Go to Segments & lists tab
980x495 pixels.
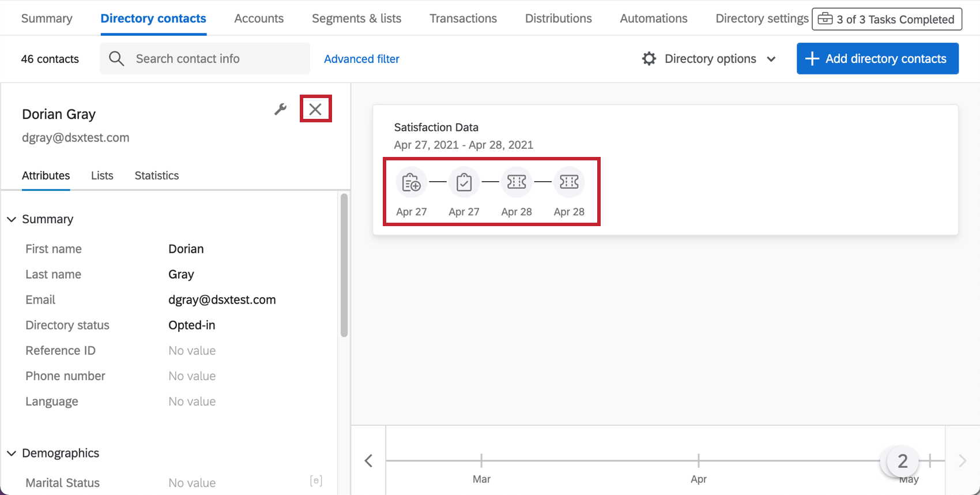[357, 18]
